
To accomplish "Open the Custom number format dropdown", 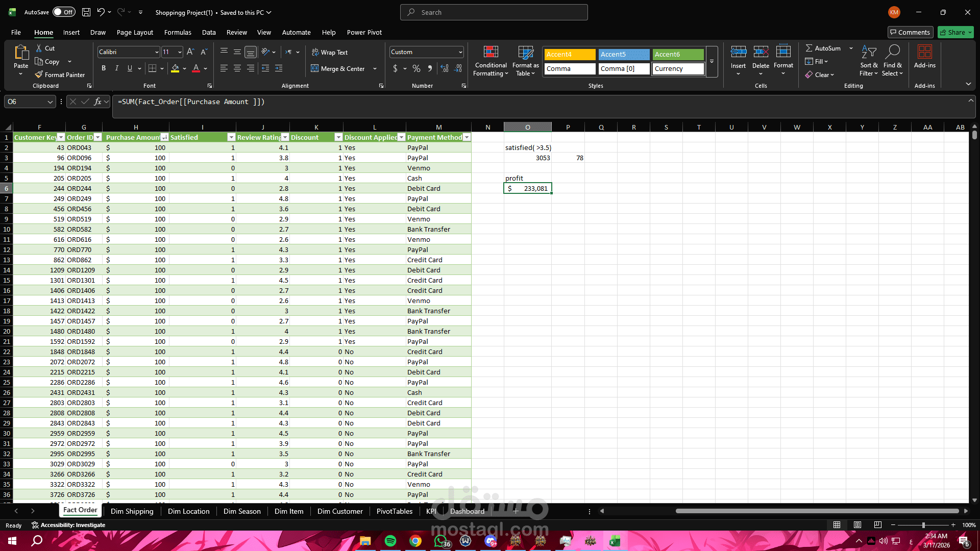I will tap(460, 52).
